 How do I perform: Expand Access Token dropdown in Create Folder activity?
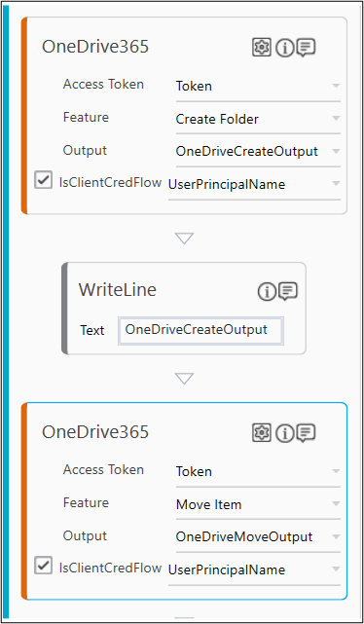tap(258, 86)
